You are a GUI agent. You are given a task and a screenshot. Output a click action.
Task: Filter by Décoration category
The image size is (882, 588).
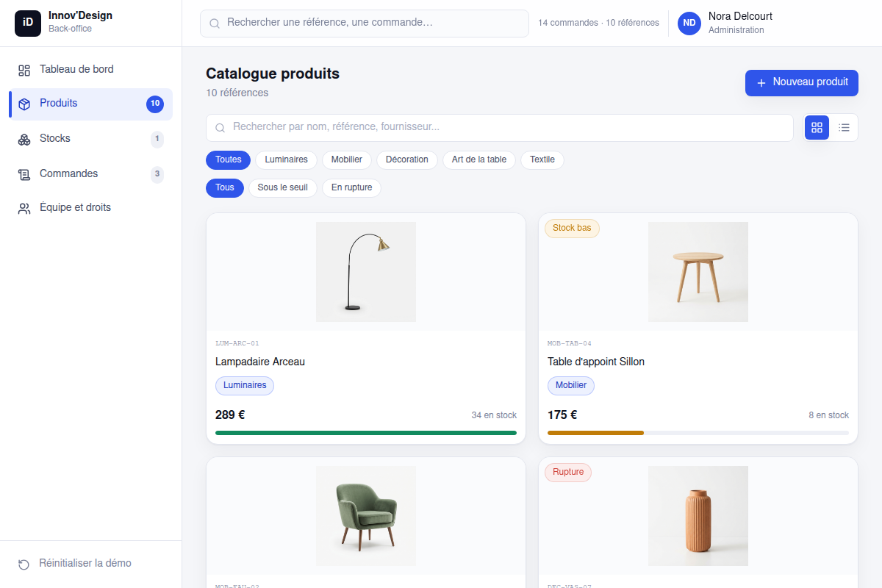[x=407, y=159]
